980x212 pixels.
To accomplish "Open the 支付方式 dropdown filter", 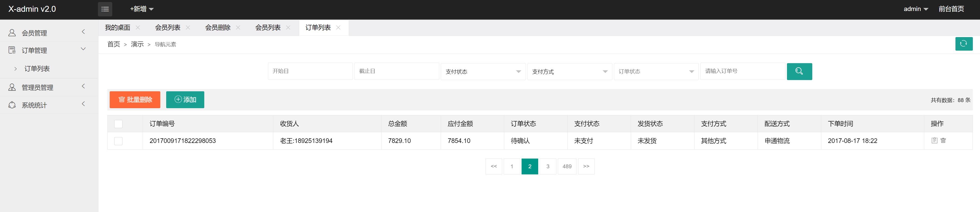I will (569, 72).
